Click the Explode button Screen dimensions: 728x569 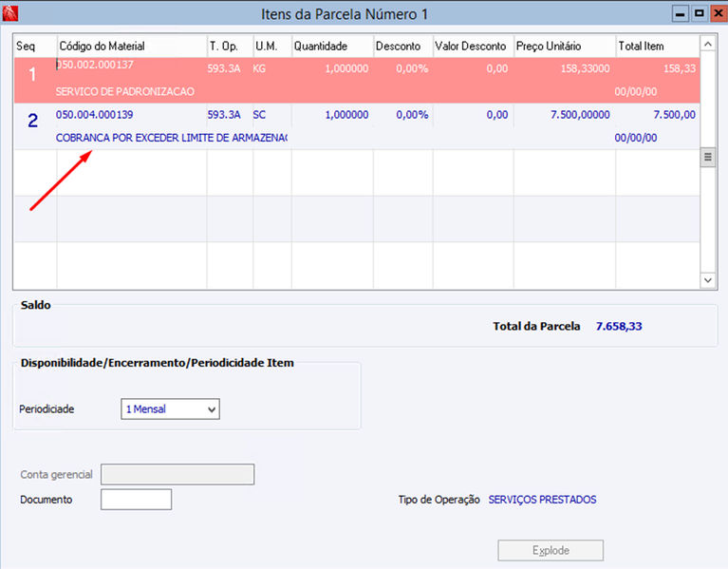(551, 550)
